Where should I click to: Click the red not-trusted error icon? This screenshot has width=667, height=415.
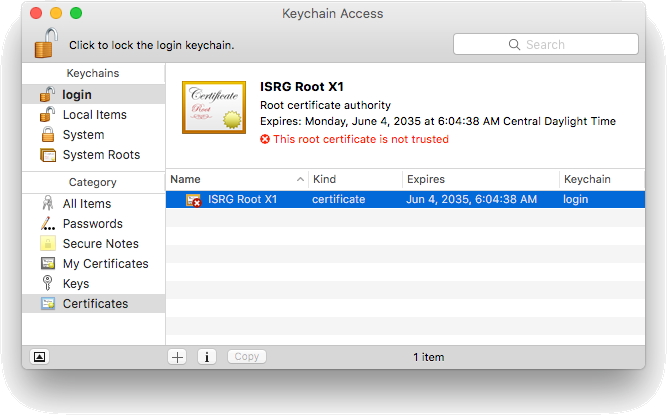[x=265, y=139]
